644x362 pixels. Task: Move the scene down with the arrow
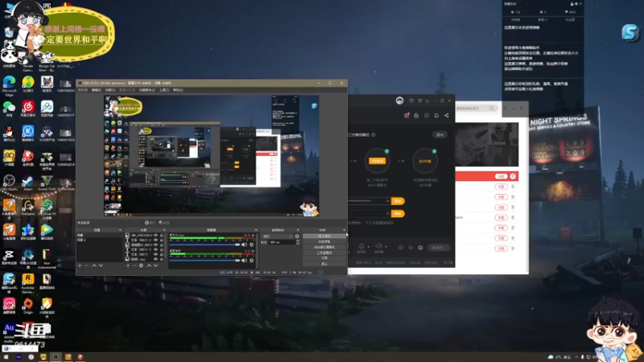(101, 265)
